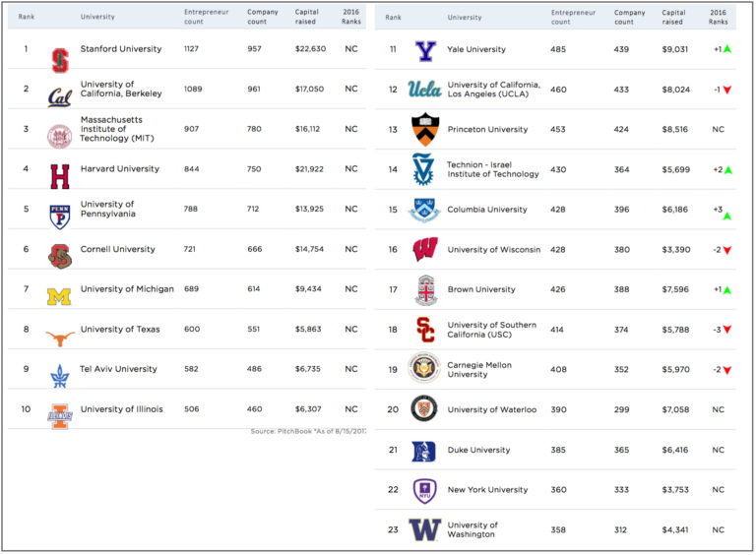The height and width of the screenshot is (555, 756).
Task: Select the Harvard H logo
Action: pos(60,176)
